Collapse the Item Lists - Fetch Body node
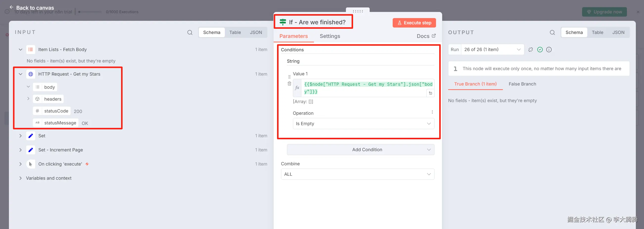 click(x=21, y=50)
